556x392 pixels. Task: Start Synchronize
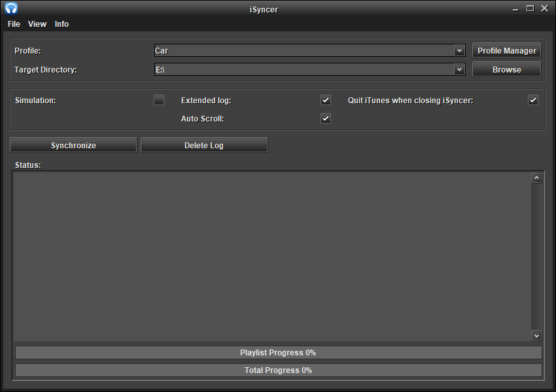73,145
